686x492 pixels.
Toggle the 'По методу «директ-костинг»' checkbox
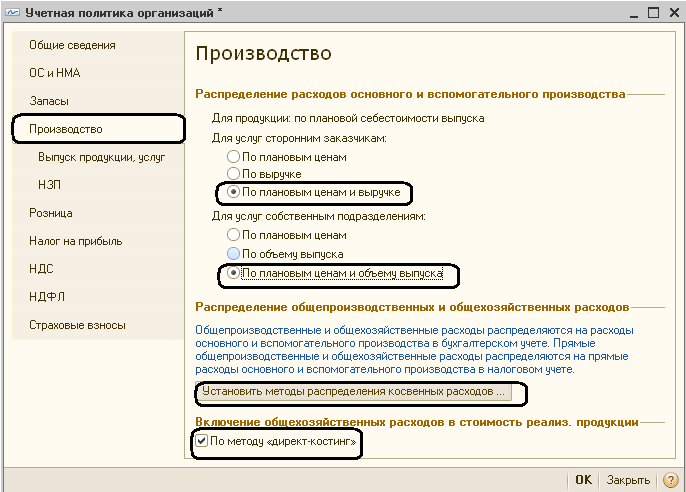(202, 441)
